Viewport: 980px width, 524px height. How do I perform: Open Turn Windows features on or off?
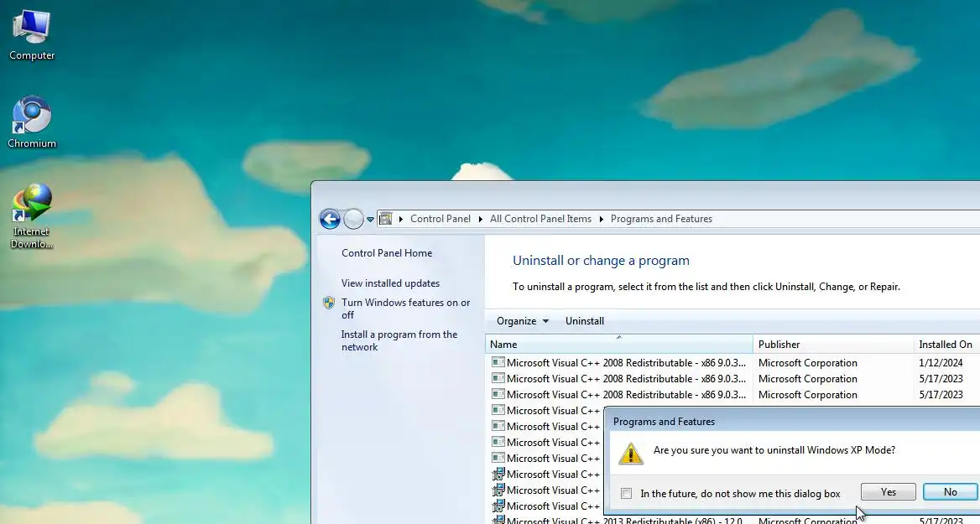[x=405, y=309]
